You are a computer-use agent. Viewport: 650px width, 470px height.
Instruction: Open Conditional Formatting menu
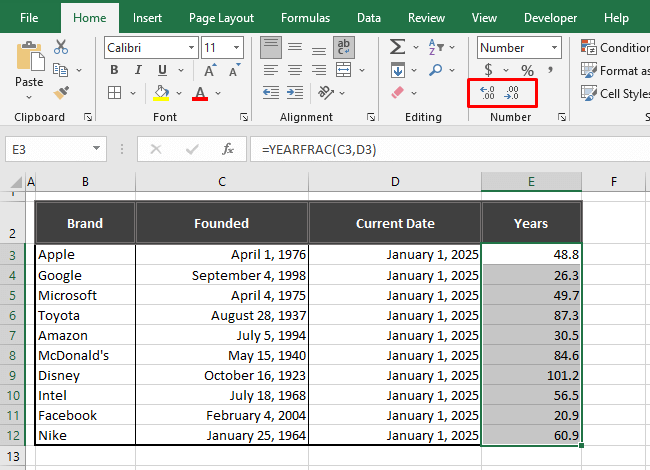point(615,47)
